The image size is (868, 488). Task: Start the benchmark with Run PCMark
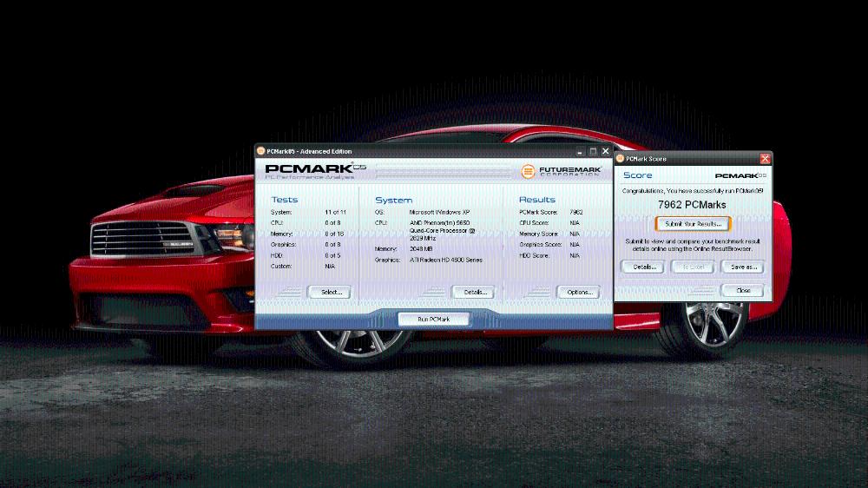[x=433, y=319]
